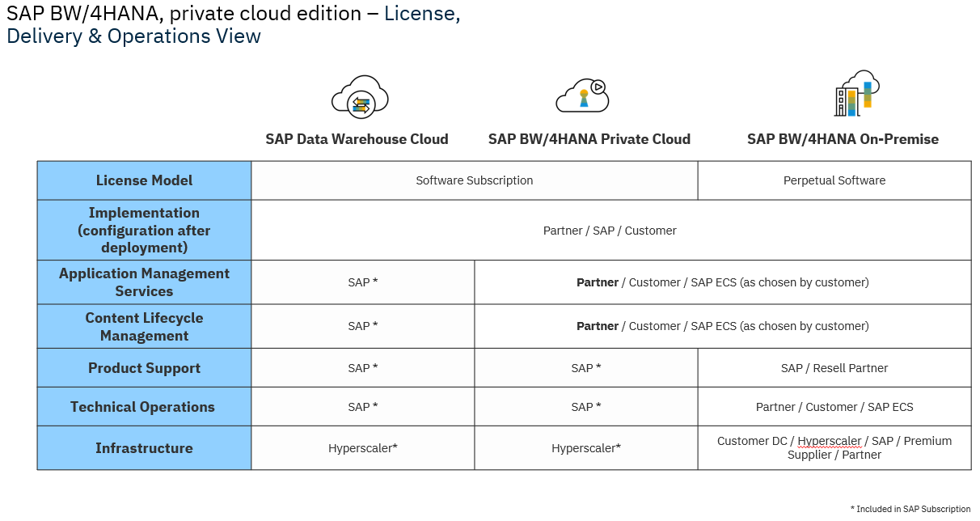Click the Implementation row header cell
This screenshot has width=980, height=521.
click(x=145, y=230)
